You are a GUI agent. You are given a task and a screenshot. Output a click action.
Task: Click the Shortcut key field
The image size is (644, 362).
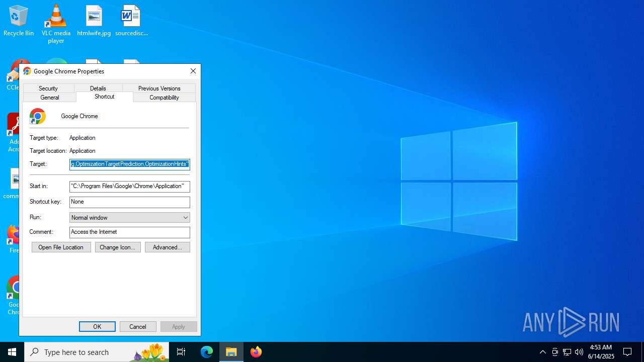130,202
